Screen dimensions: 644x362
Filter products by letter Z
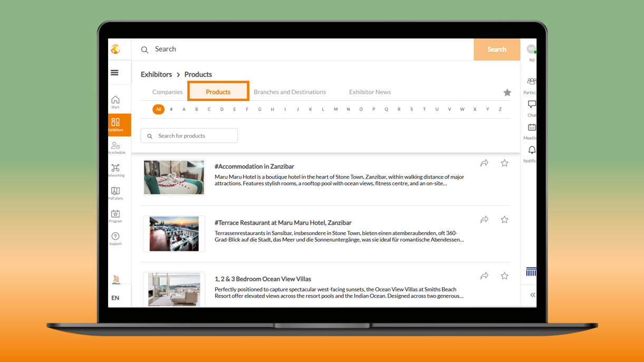coord(500,109)
